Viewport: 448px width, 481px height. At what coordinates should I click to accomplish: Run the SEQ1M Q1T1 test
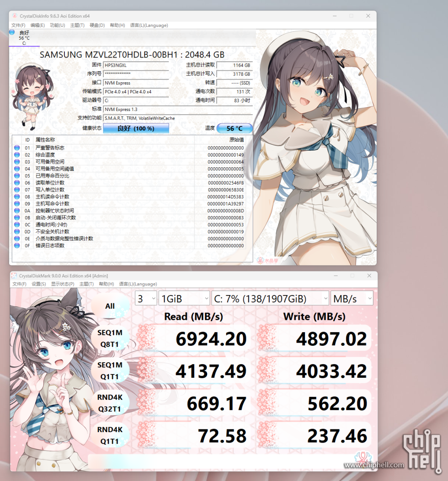110,370
